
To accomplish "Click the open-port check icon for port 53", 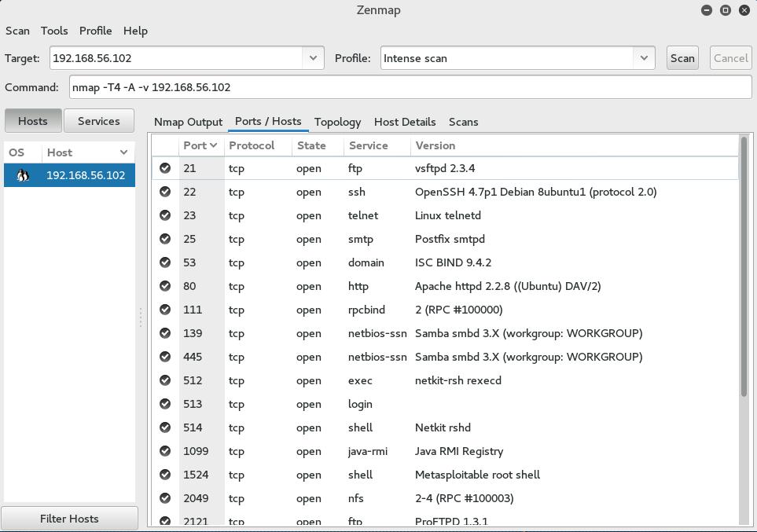I will pyautogui.click(x=165, y=262).
